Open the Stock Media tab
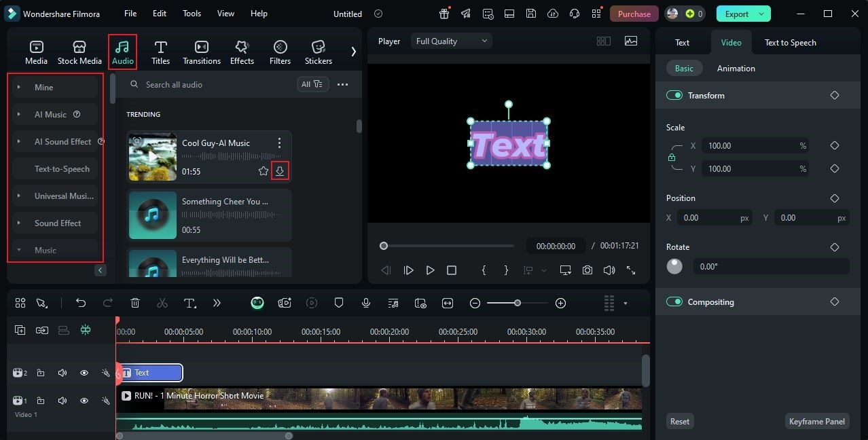Screen dimensions: 868x440 click(x=79, y=52)
